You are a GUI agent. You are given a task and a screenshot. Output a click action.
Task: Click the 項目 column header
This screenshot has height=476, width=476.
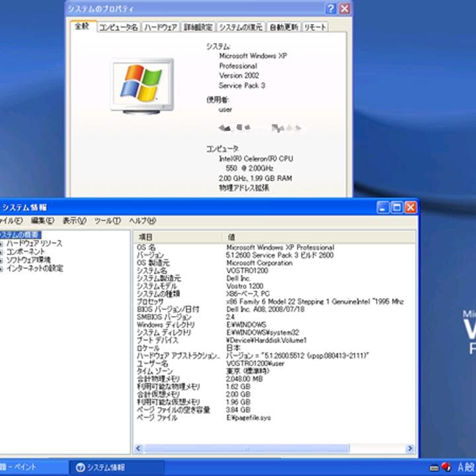[178, 237]
